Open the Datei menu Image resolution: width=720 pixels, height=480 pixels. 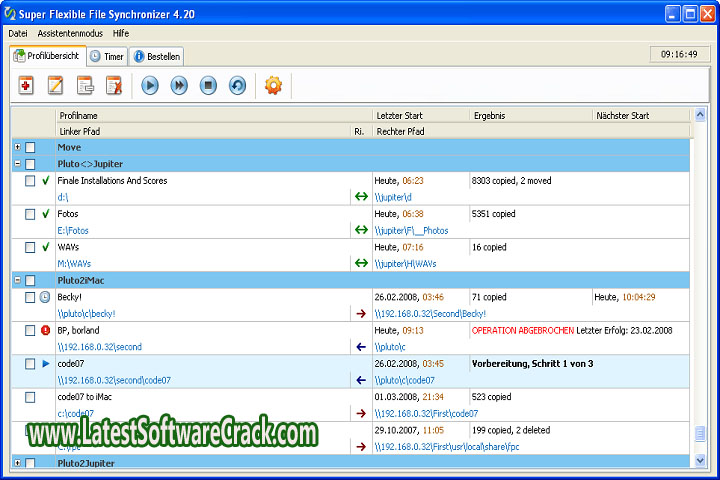(x=20, y=33)
